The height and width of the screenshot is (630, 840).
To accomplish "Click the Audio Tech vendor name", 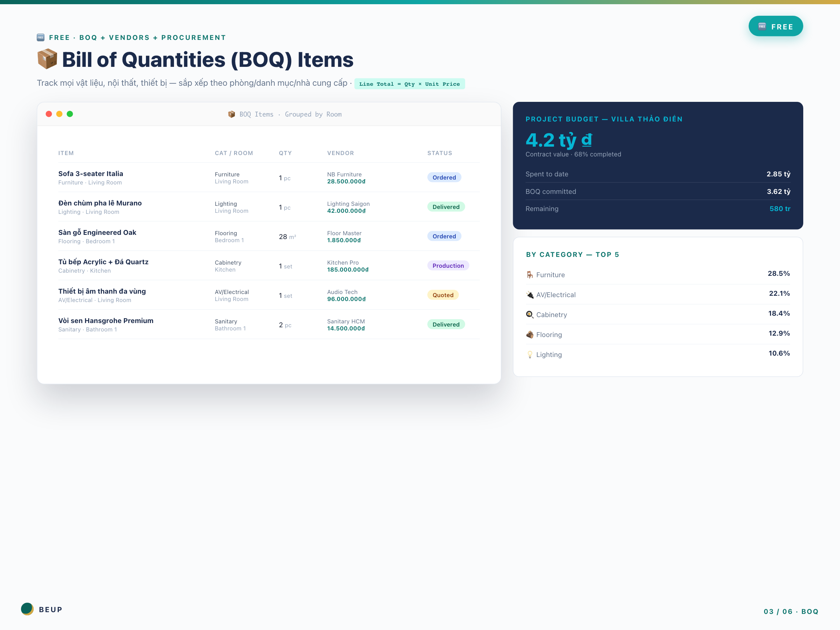I will pos(342,292).
